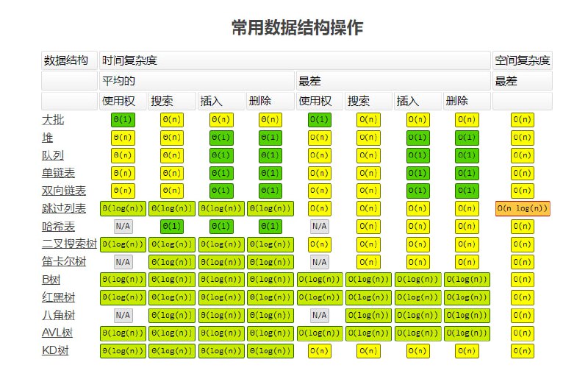
Task: Click the 数据结构 header cell
Action: (69, 60)
